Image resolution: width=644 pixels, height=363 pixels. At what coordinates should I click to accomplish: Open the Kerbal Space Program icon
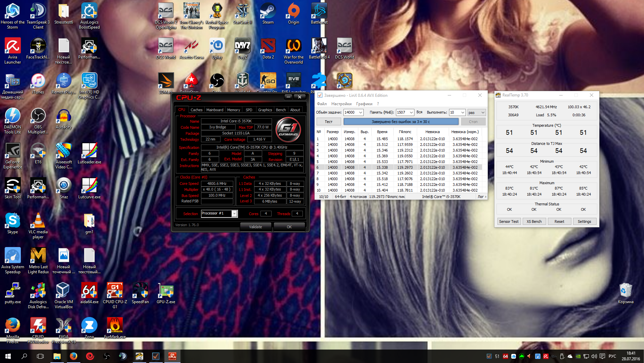(x=217, y=16)
